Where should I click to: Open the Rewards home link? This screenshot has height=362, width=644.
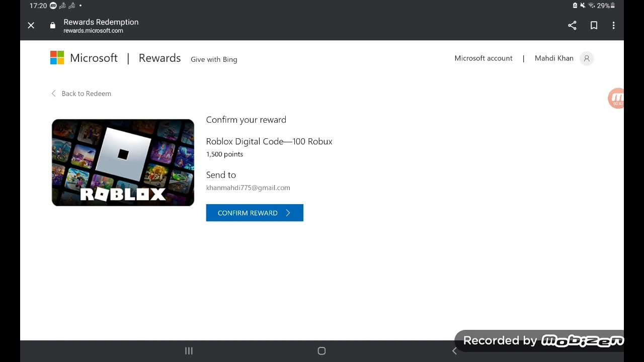pos(159,58)
